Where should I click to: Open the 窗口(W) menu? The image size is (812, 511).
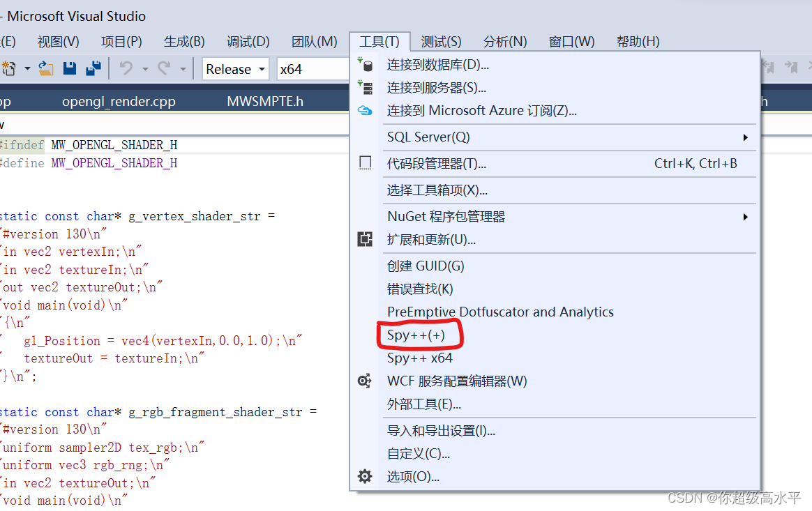[x=572, y=41]
